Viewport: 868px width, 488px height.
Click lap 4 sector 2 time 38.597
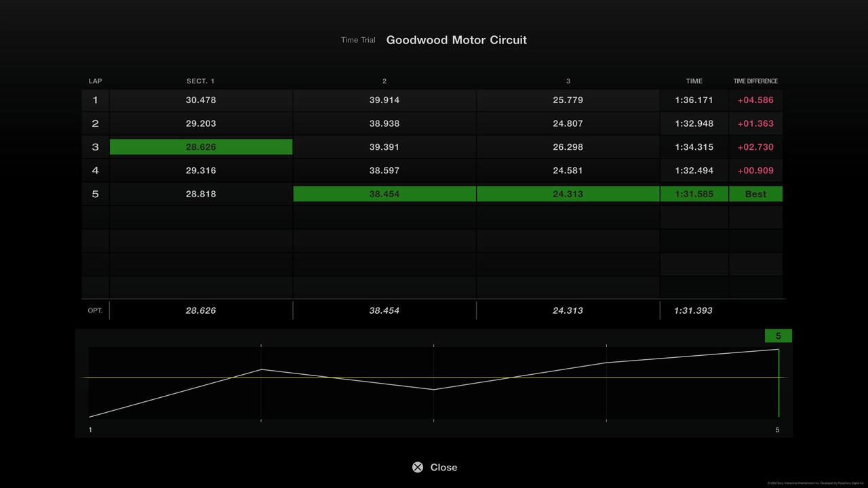coord(384,170)
